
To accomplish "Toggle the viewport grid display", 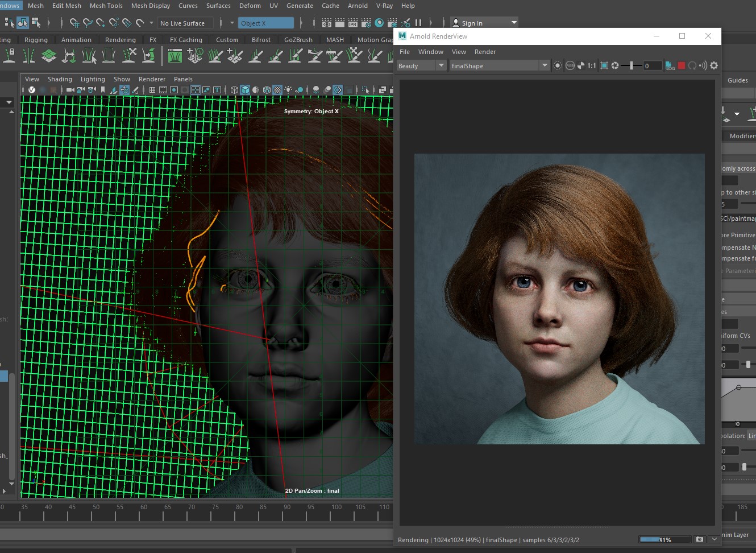I will pos(152,90).
